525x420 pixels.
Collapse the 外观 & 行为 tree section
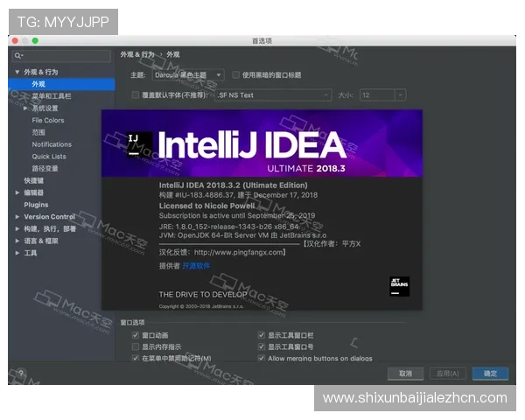click(x=17, y=72)
